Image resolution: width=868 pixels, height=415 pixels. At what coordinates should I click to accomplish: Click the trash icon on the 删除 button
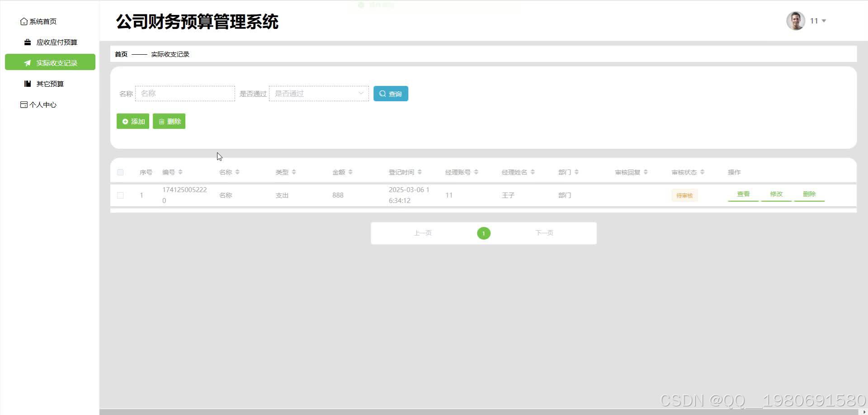[x=162, y=121]
